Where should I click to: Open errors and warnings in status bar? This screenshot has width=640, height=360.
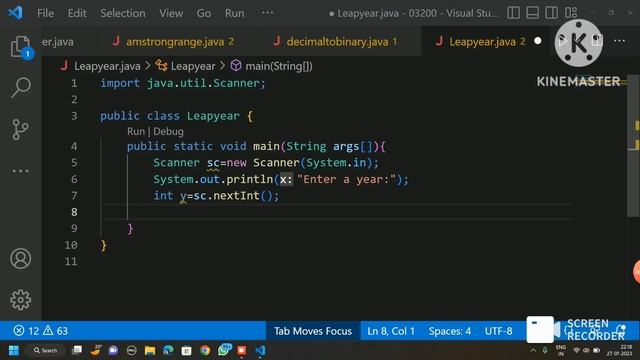(40, 331)
